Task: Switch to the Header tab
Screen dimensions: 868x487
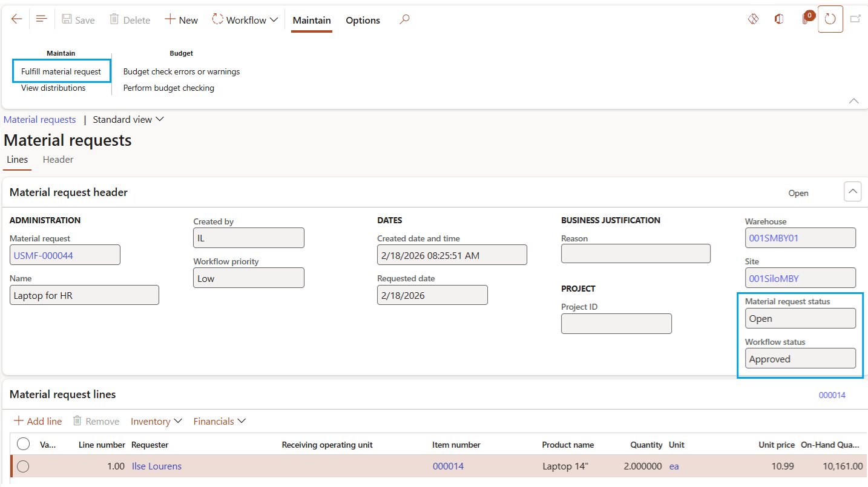Action: 58,160
